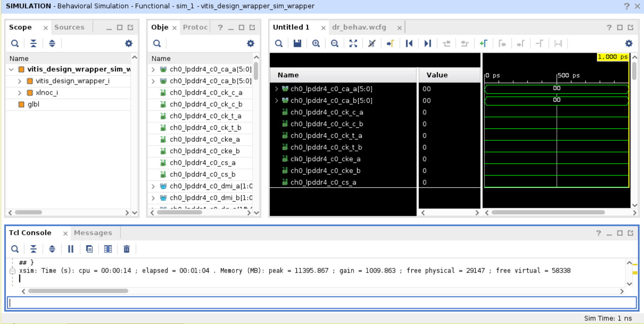Screen dimensions: 644x324
Task: Clear the Tcl Console with the trash icon
Action: coord(127,249)
